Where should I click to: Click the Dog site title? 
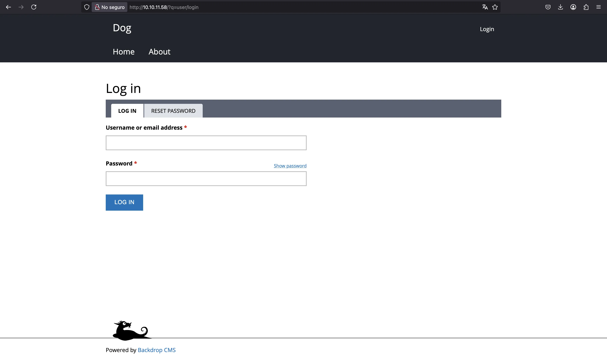click(x=122, y=28)
